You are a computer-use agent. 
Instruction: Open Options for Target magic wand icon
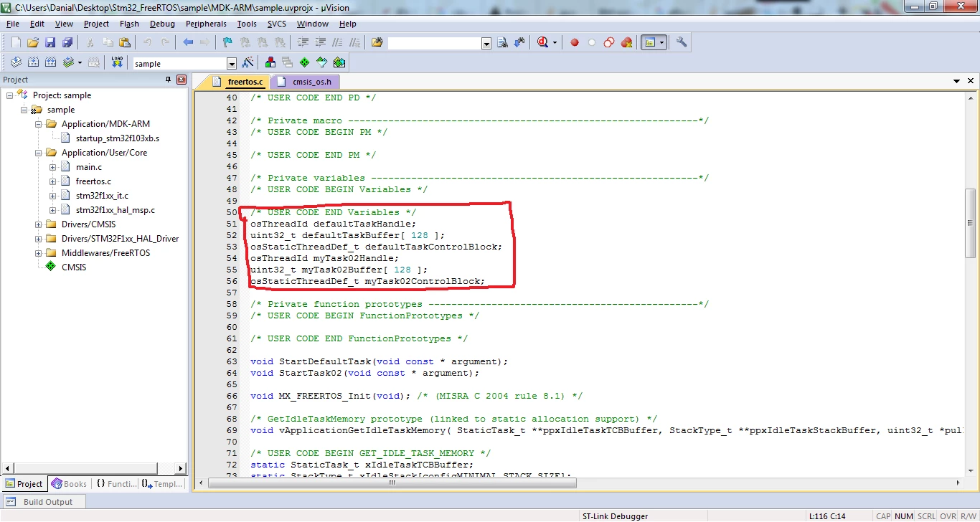(x=248, y=62)
